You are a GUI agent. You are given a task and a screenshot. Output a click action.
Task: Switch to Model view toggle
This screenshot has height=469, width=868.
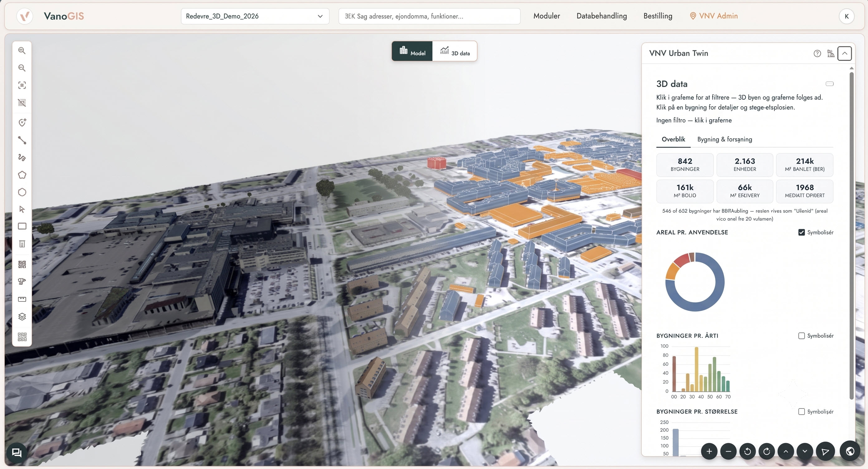412,51
